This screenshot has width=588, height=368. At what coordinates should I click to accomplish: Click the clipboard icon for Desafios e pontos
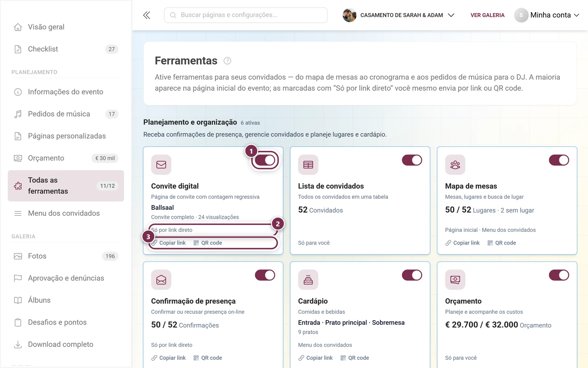click(x=18, y=323)
